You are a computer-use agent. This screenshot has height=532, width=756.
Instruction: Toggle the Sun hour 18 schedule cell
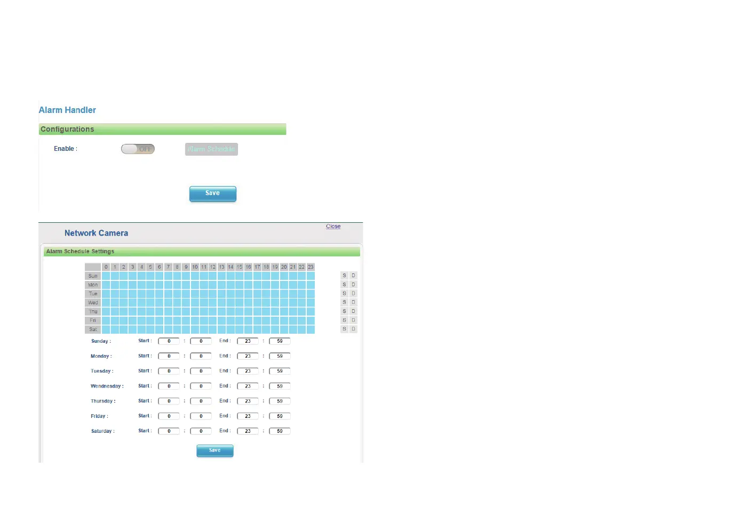266,276
